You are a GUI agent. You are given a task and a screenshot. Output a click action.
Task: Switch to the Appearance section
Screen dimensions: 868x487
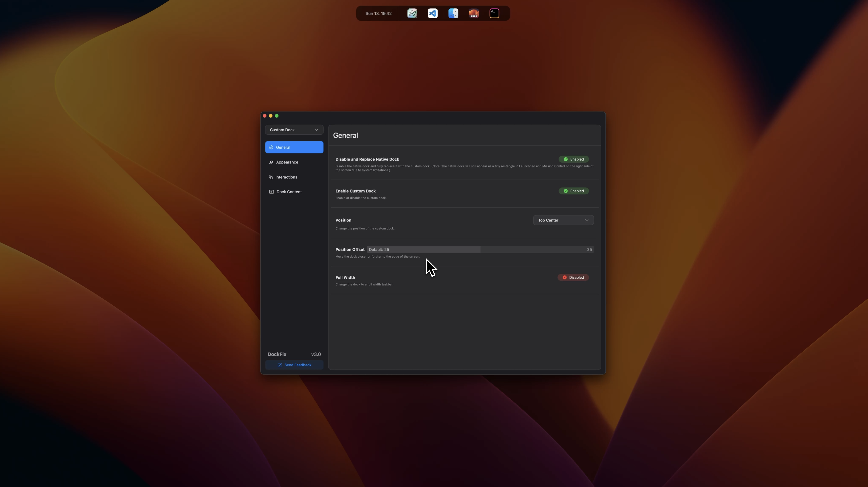click(x=294, y=162)
